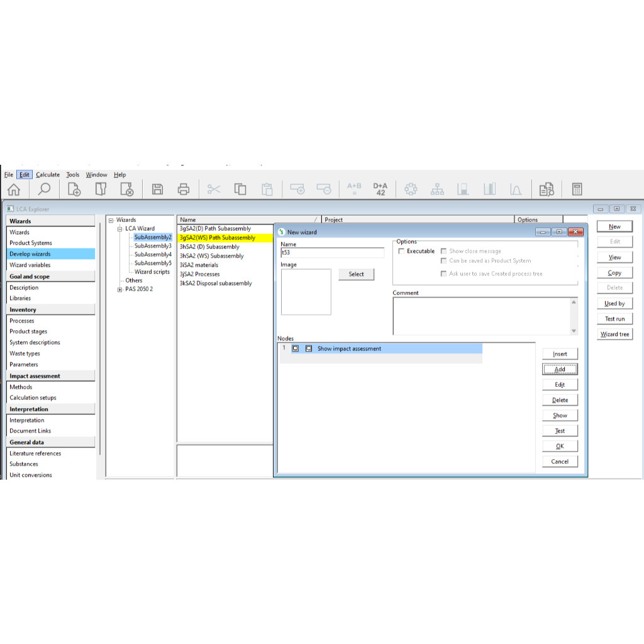This screenshot has width=644, height=644.
Task: Toggle Can be saved as Product System
Action: (443, 261)
